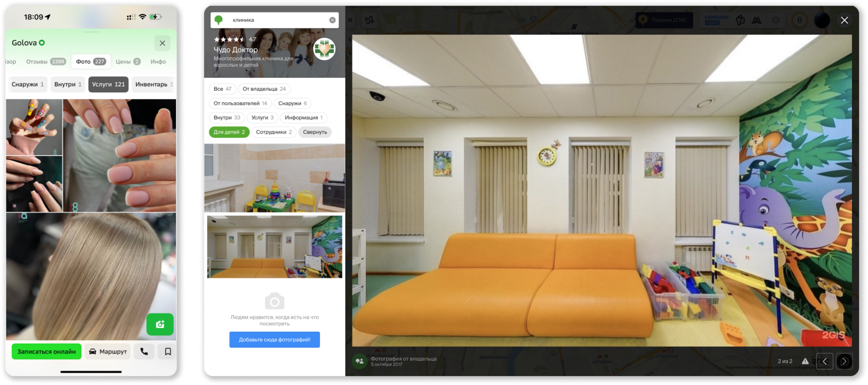
Task: Open the blonde hair photo
Action: coord(91,276)
